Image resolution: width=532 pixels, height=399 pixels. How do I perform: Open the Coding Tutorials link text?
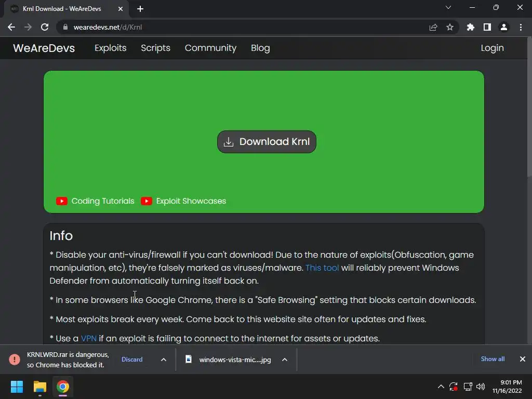[103, 201]
